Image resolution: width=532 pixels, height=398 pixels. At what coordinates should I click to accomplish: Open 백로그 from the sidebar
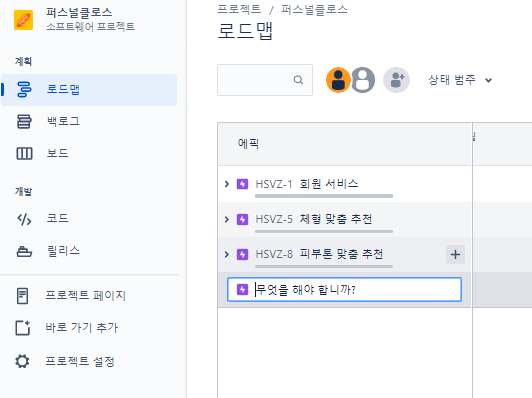[63, 121]
